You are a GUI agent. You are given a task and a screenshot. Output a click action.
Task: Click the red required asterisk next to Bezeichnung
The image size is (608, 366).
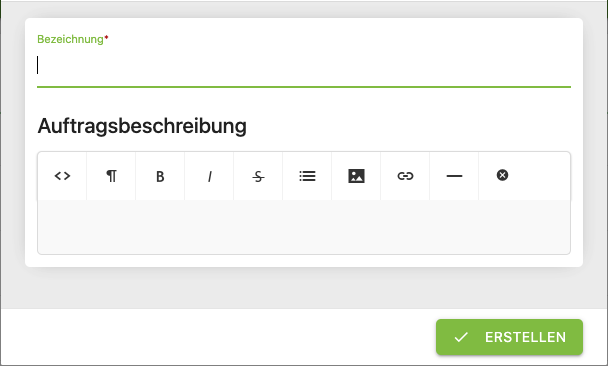coord(106,38)
